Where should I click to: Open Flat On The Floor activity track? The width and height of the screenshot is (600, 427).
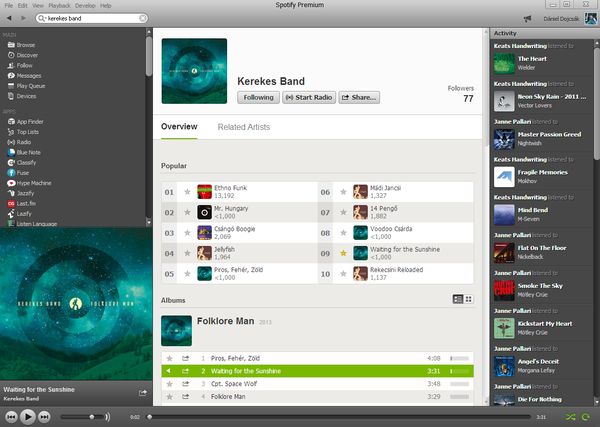coord(542,248)
